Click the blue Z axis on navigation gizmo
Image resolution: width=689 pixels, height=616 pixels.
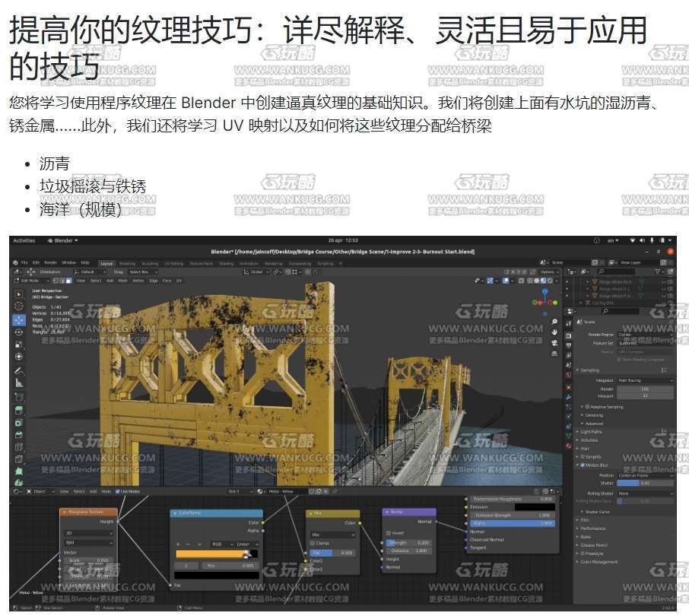[545, 291]
